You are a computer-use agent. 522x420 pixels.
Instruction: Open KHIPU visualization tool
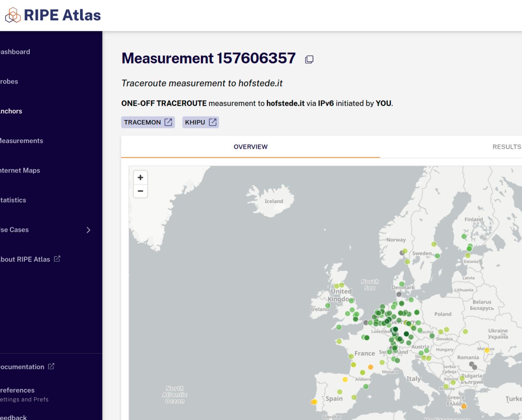pos(200,122)
